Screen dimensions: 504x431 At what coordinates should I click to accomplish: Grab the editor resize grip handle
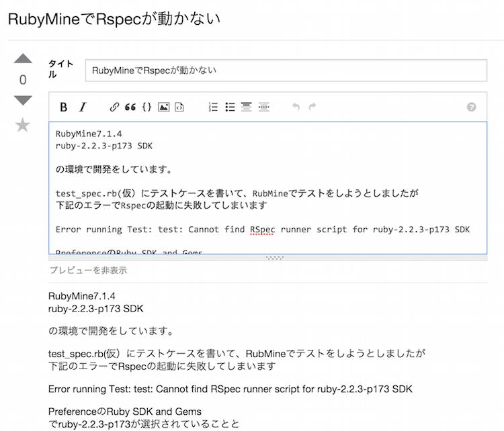(x=275, y=258)
